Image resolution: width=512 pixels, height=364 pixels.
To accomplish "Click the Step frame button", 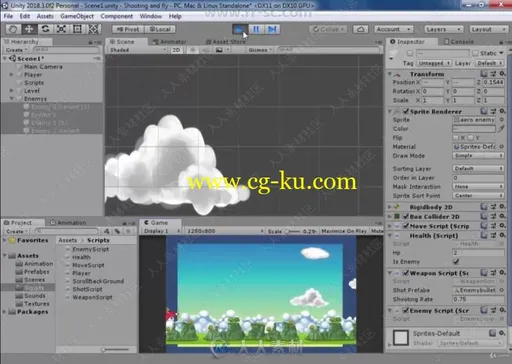I will (272, 29).
